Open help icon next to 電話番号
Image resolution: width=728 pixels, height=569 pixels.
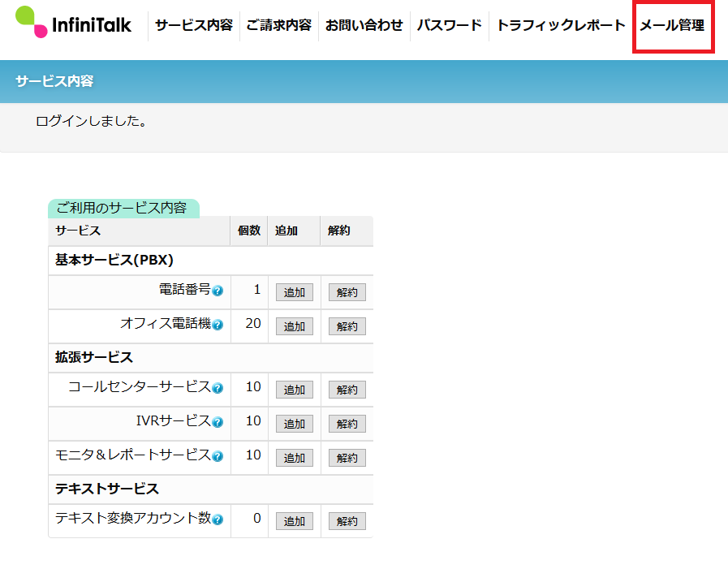click(x=218, y=291)
